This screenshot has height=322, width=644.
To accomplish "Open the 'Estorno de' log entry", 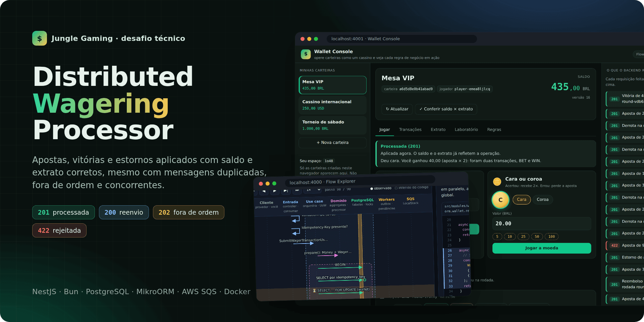I will click(x=625, y=258).
